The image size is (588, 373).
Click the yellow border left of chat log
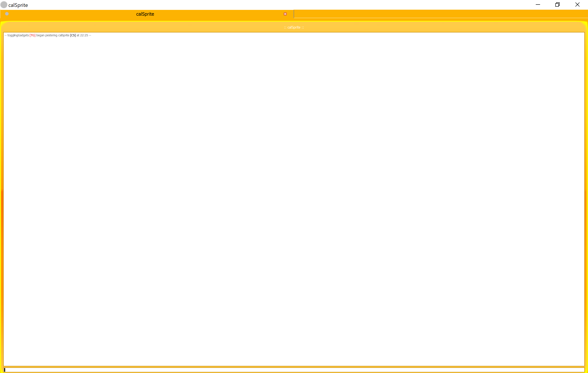click(x=2, y=195)
